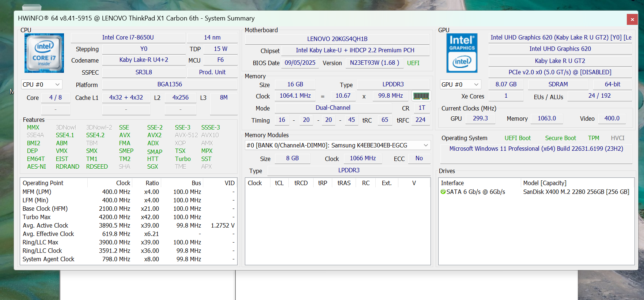644x300 pixels.
Task: Select the Turbo Max operating point row
Action: coord(129,217)
